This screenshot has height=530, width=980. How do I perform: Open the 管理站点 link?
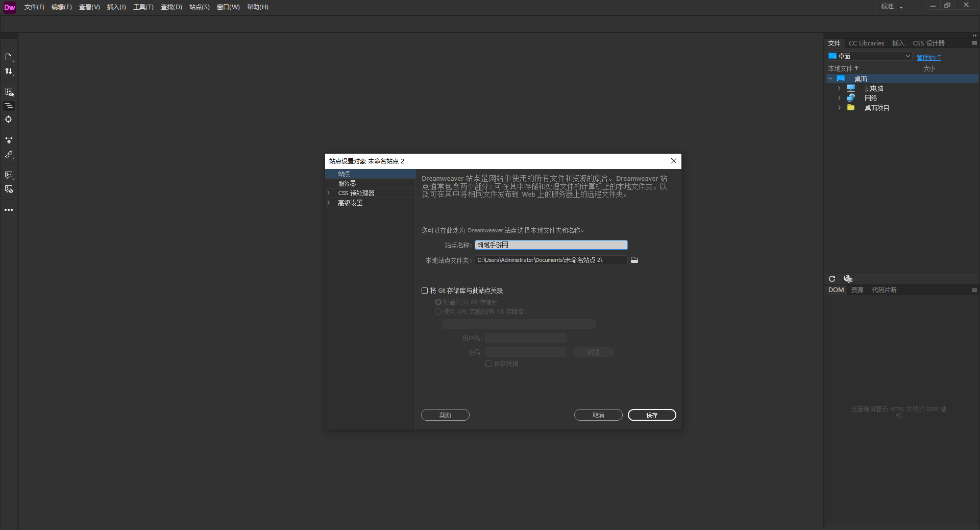[x=928, y=58]
